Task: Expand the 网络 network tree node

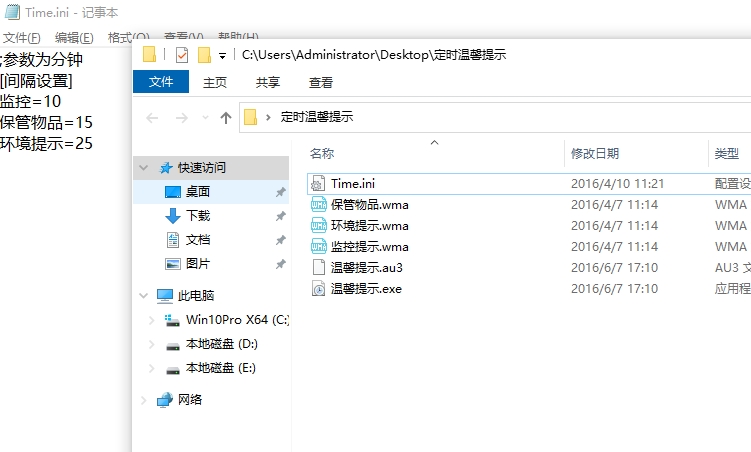Action: [x=145, y=400]
